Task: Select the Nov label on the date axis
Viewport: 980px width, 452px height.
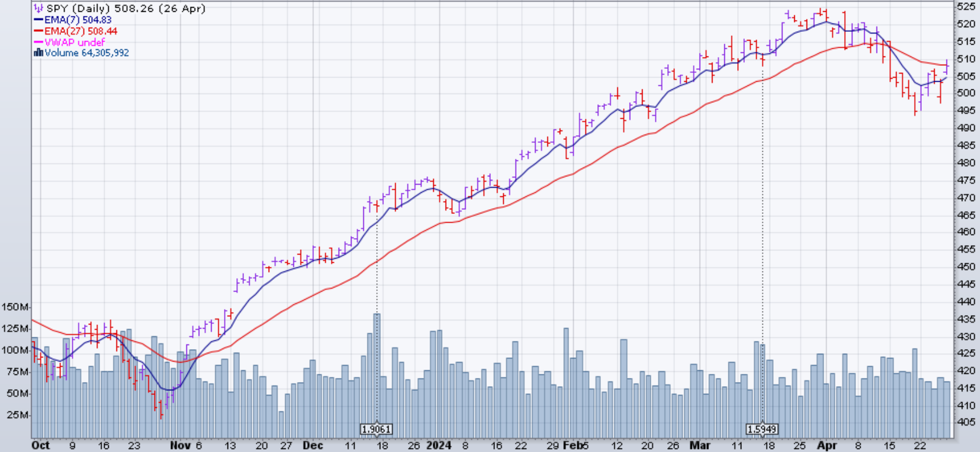Action: 179,446
